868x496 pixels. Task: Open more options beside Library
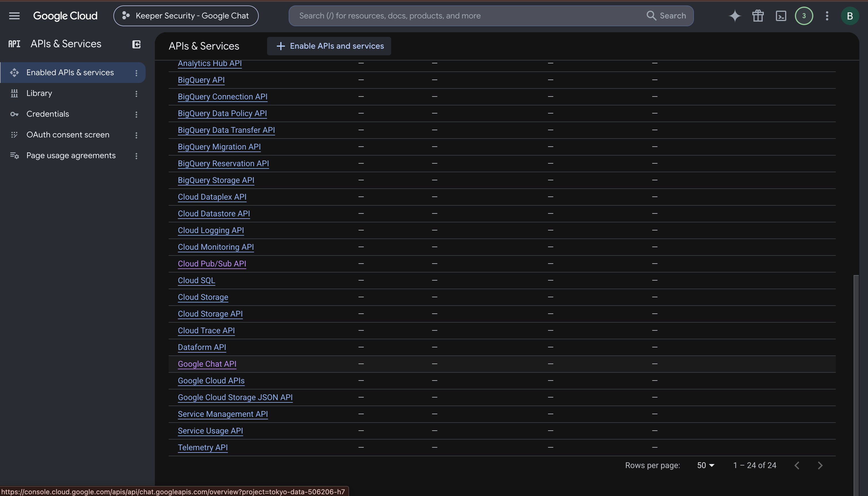click(136, 94)
